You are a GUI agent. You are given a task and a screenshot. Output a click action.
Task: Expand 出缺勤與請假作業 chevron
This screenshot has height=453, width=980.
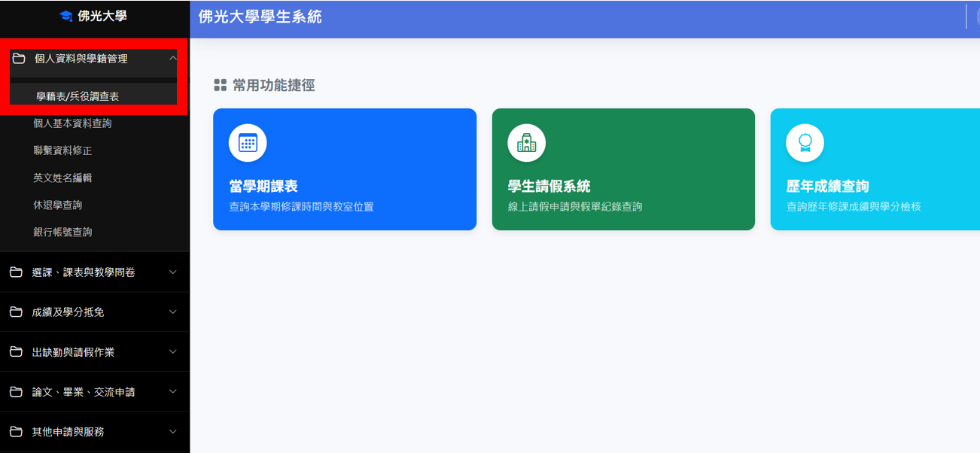coord(172,351)
